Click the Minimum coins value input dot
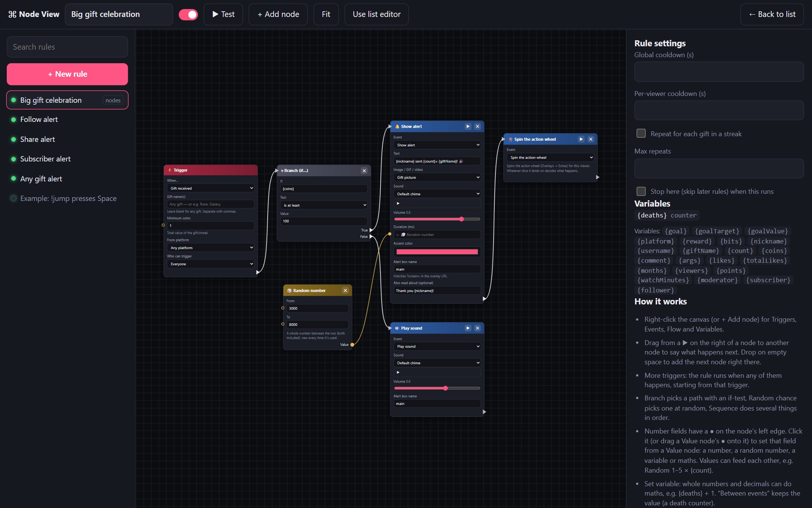Screen dimensions: 812x508 (x=163, y=225)
